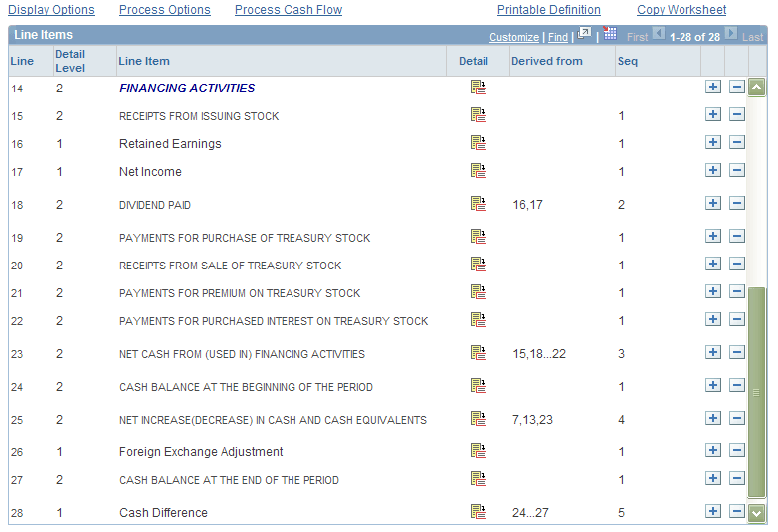Image resolution: width=778 pixels, height=532 pixels.
Task: Add a row after line 14
Action: tap(713, 87)
